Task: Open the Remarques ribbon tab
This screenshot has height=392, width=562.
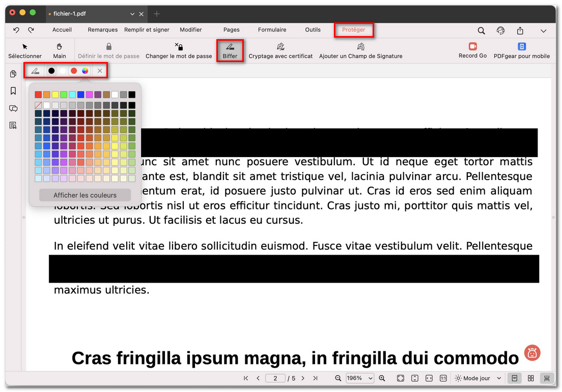Action: coord(102,30)
